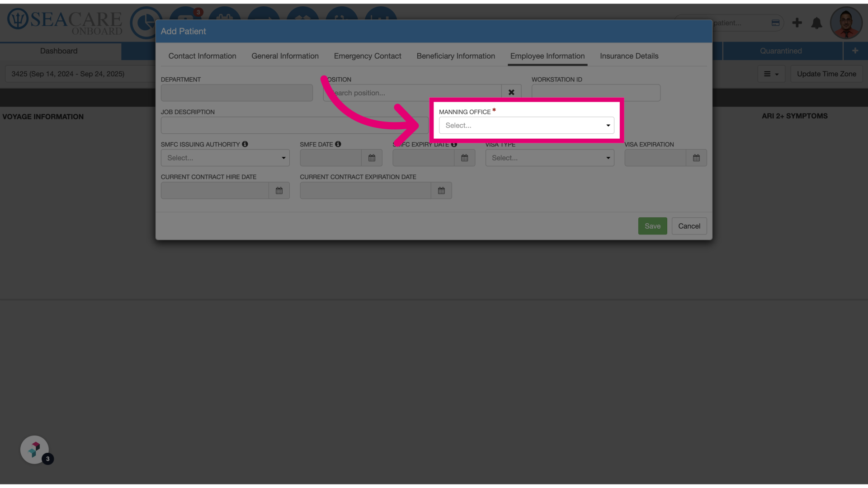
Task: Select the Employee Information tab
Action: click(547, 56)
